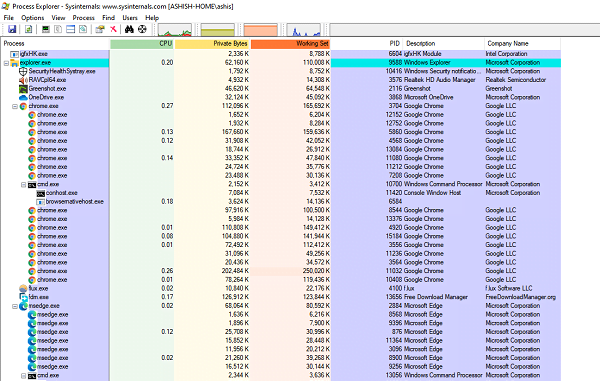Click the Process Explorer title bar icon
600x381 pixels.
point(5,6)
